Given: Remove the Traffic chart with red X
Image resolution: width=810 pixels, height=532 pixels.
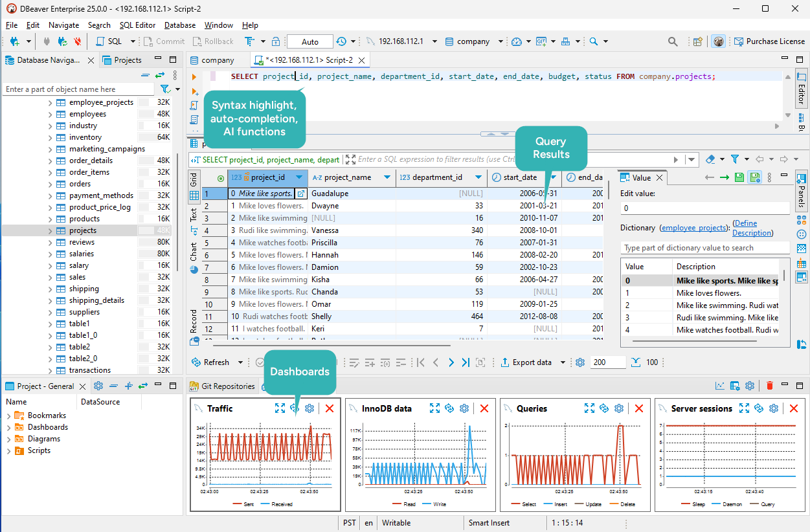Looking at the screenshot, I should click(330, 408).
